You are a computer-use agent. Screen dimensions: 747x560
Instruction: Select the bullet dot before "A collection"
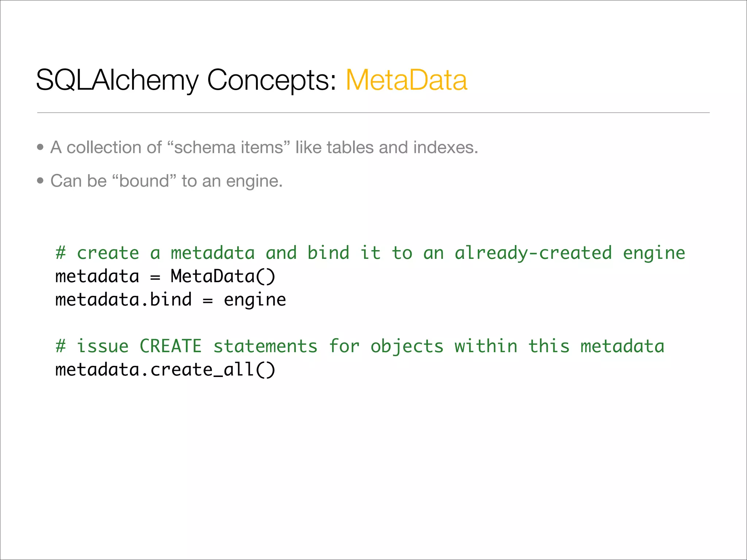point(40,148)
